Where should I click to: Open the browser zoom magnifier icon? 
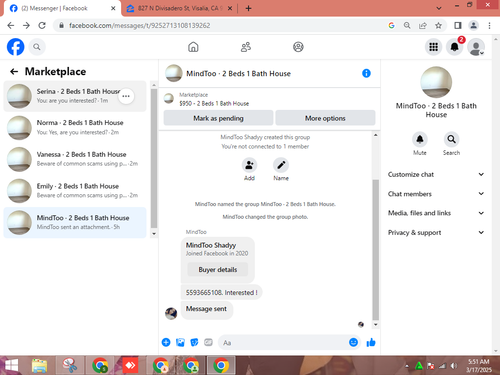pyautogui.click(x=407, y=25)
